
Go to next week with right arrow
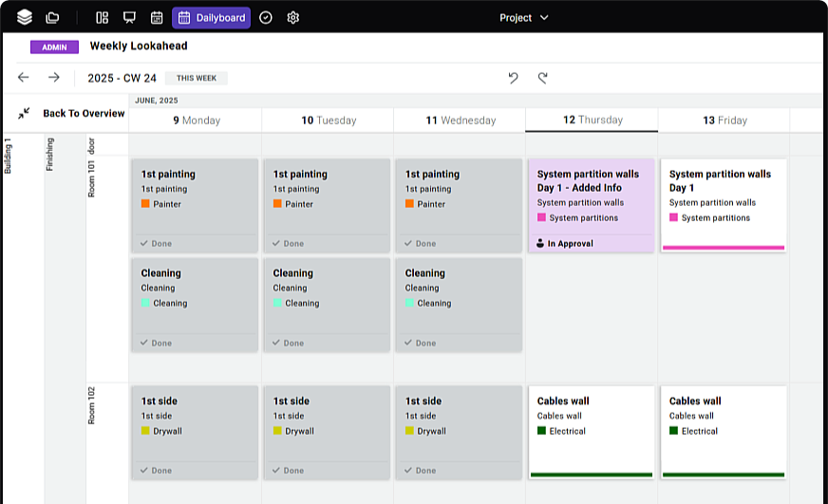tap(54, 78)
